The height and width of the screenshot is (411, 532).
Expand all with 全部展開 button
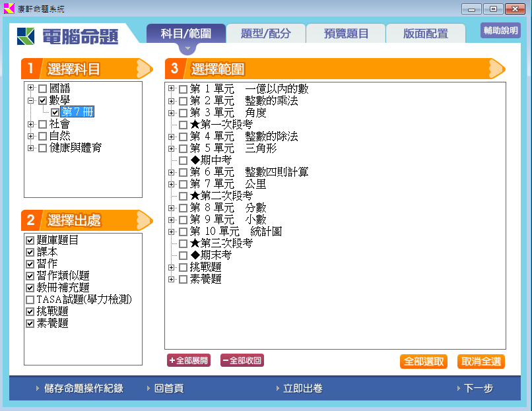[189, 360]
